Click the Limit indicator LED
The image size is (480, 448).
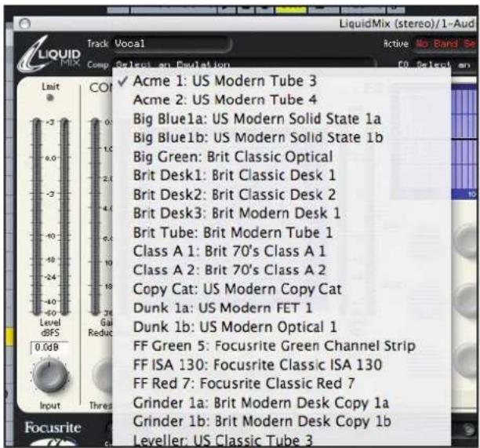(x=50, y=98)
